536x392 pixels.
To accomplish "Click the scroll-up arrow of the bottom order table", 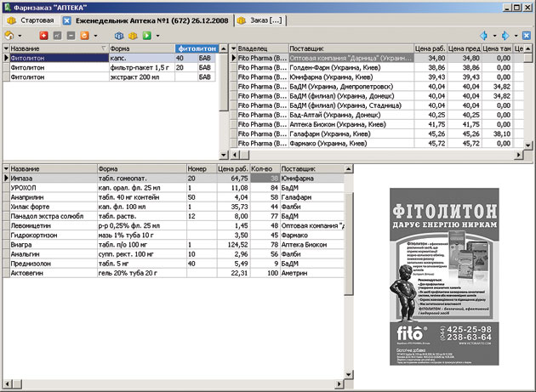I will 348,169.
